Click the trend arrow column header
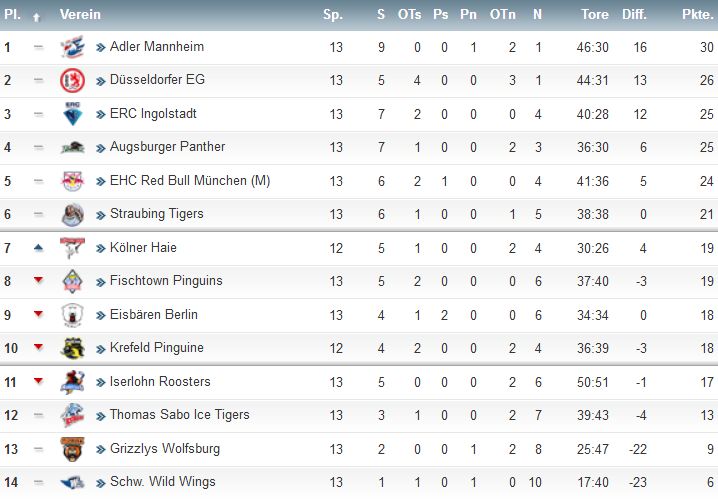 click(37, 17)
